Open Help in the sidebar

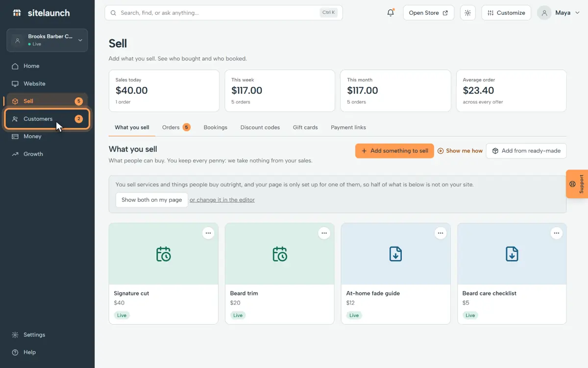47,352
